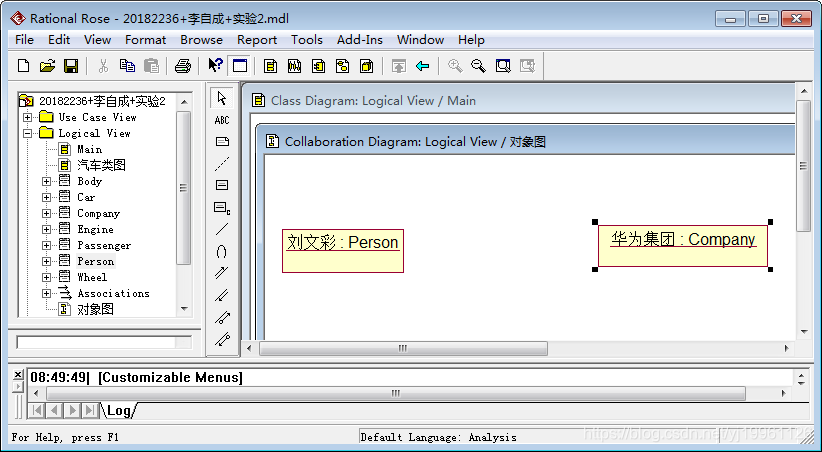822x452 pixels.
Task: Select the Object tool in the toolbox
Action: tap(222, 185)
